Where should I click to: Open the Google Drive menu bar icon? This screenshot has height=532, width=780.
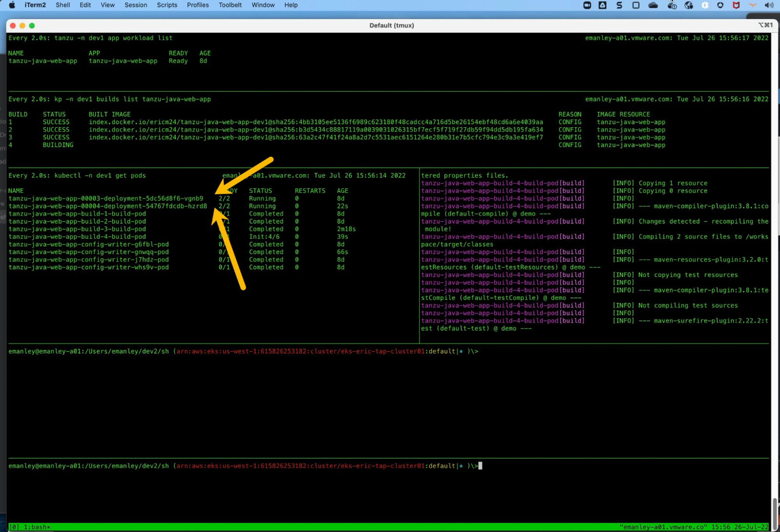[602, 5]
